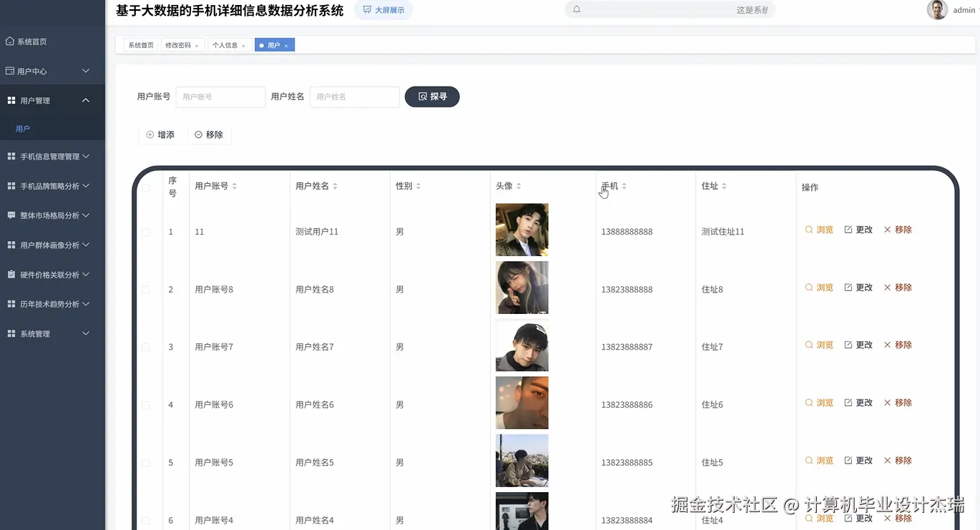Click 更改 for row 用户姓名8
Screen dimensions: 980x530
click(x=858, y=288)
